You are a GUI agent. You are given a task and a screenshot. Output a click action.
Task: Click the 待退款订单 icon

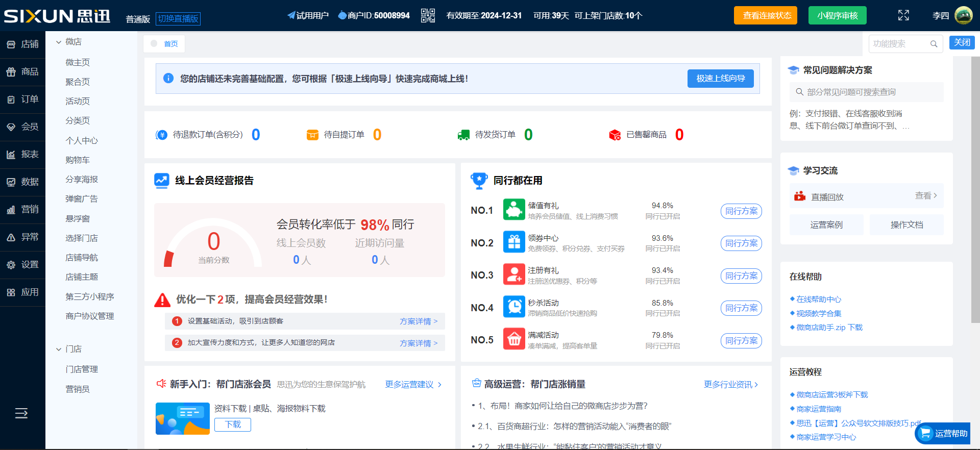pos(161,135)
